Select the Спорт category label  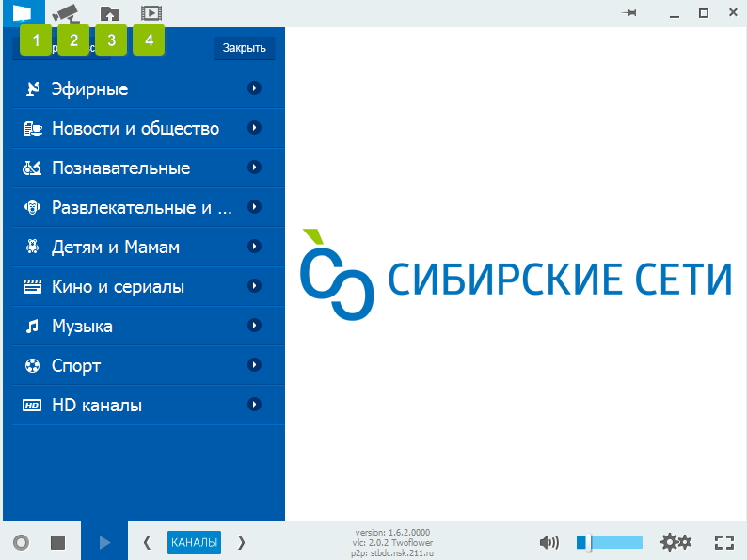pos(76,366)
